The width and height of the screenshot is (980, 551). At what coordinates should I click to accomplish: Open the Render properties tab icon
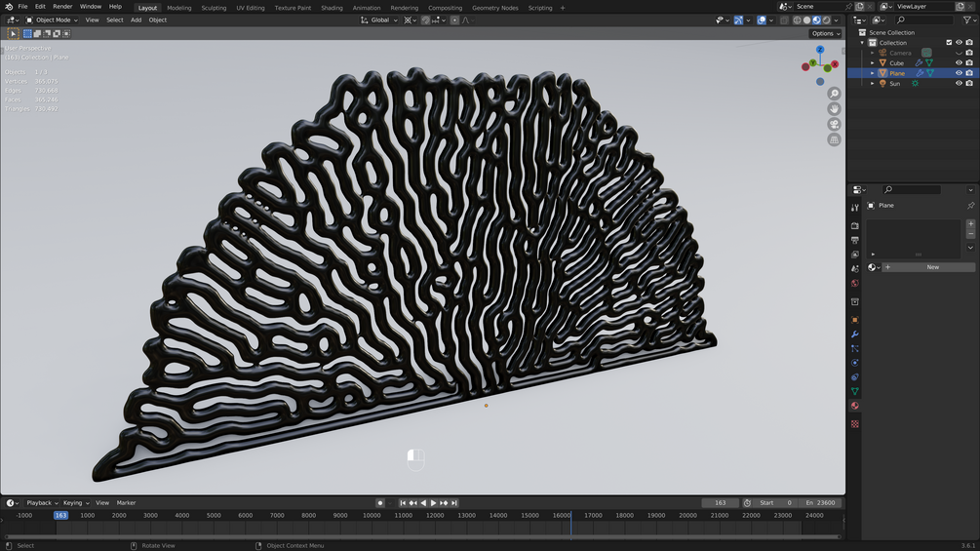point(855,225)
